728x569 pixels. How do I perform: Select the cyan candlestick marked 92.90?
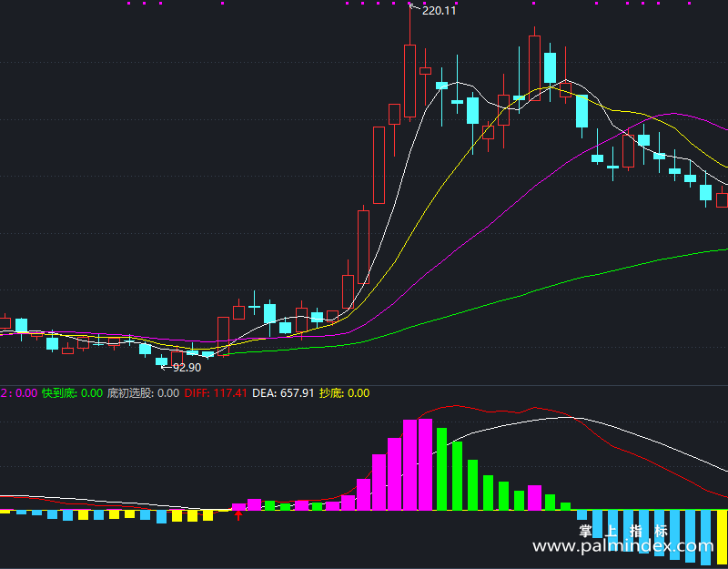coord(162,361)
